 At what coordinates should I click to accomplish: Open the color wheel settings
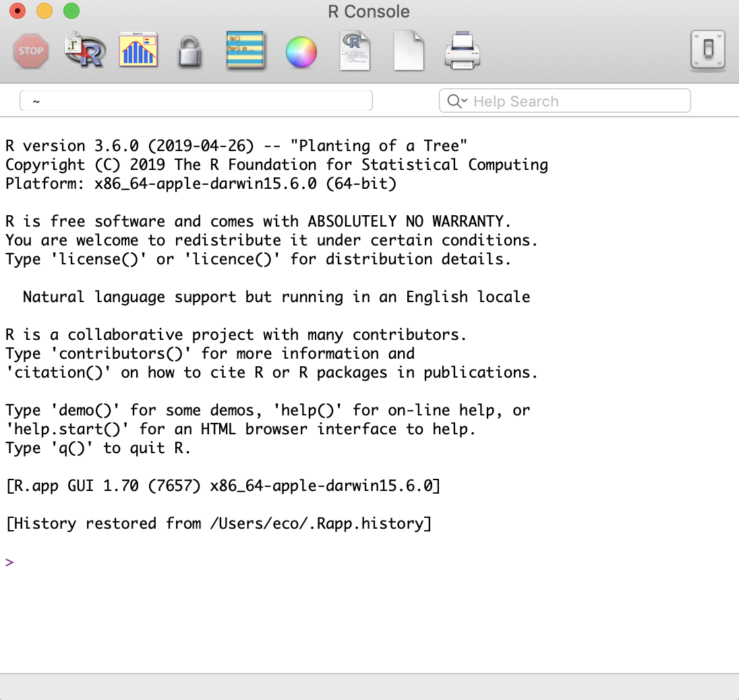point(301,52)
